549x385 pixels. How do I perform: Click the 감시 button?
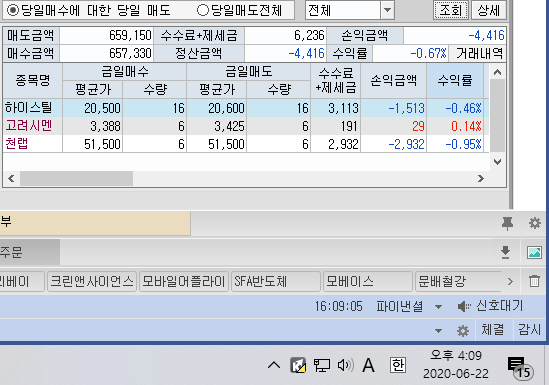(x=529, y=329)
